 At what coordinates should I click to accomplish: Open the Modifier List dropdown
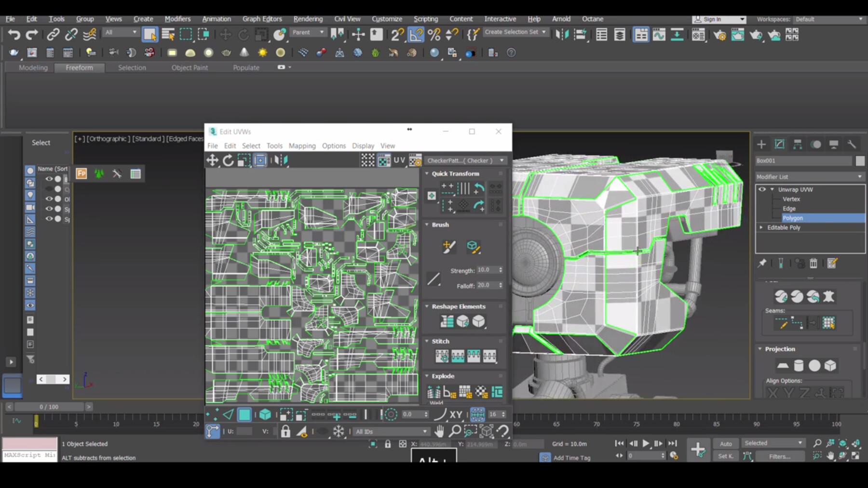point(809,177)
